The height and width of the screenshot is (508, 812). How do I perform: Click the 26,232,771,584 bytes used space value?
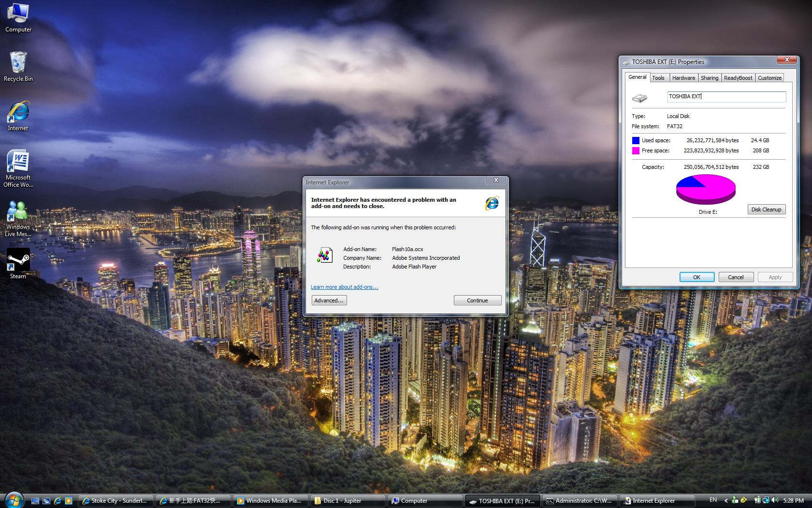click(712, 140)
